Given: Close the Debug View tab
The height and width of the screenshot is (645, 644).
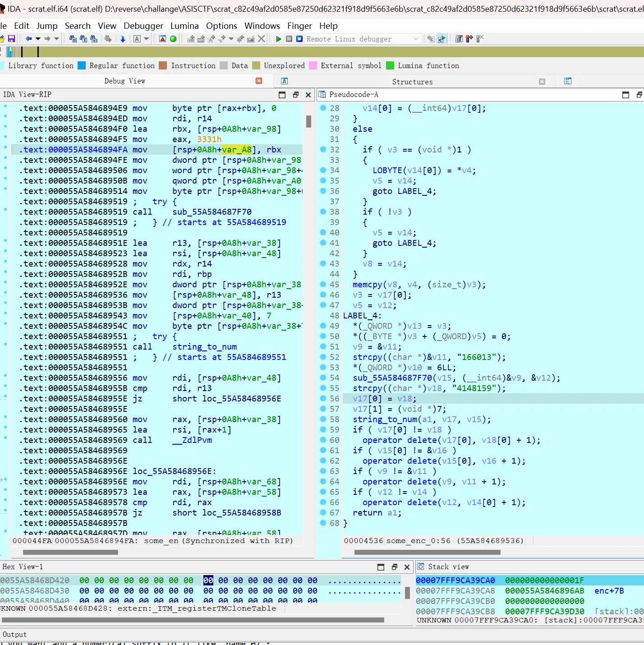Looking at the screenshot, I should tap(259, 81).
